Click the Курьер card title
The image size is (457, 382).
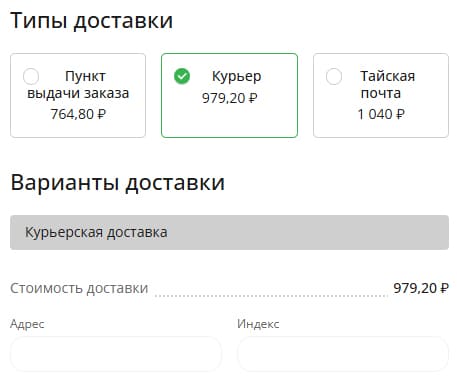click(x=237, y=77)
